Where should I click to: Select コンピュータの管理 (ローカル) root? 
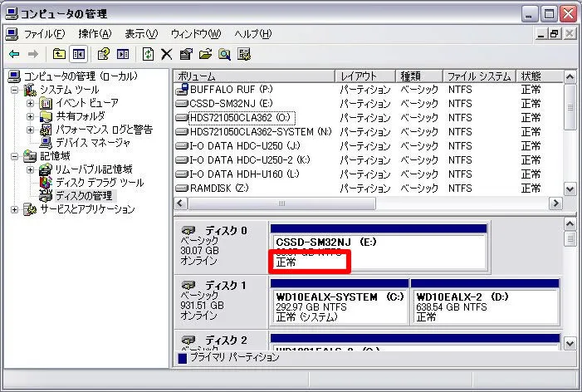click(x=81, y=76)
